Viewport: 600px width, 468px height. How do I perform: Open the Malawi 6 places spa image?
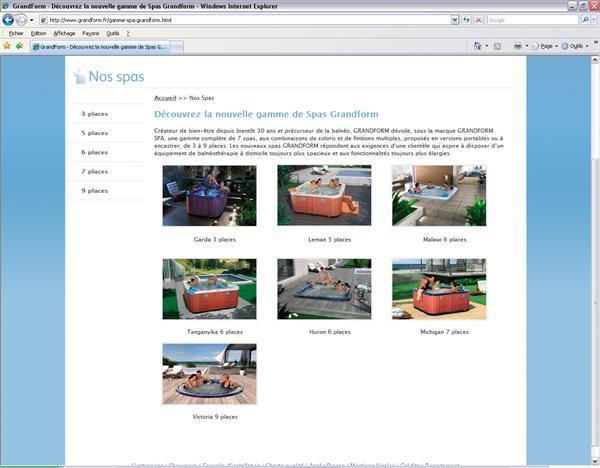coord(439,196)
